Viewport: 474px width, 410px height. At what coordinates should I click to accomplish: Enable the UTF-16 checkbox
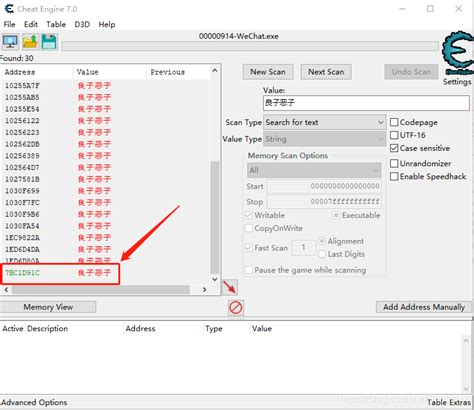pos(394,135)
